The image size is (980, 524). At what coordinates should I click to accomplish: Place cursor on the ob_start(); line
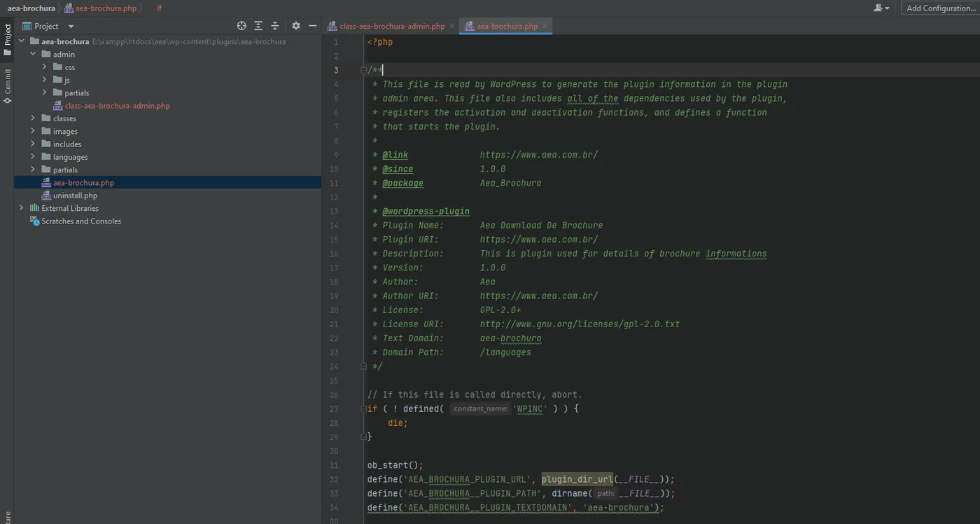(x=395, y=465)
